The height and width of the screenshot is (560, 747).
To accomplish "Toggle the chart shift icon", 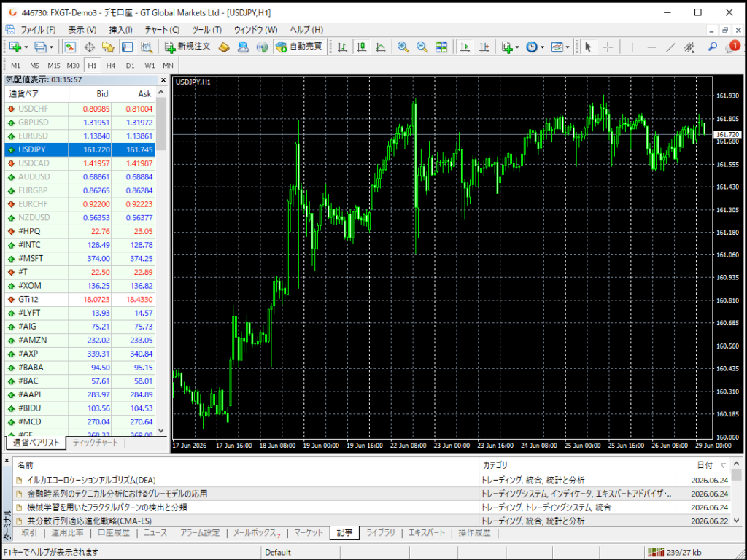I will point(484,47).
